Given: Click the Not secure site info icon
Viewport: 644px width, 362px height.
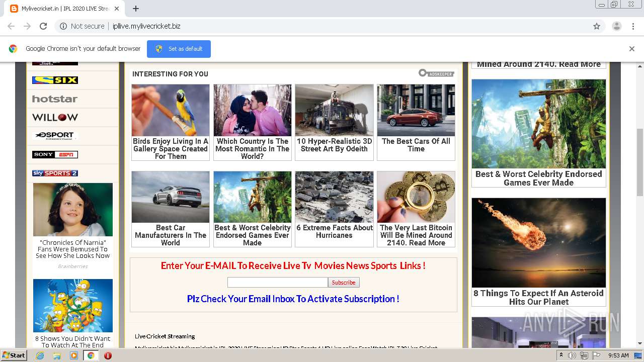Looking at the screenshot, I should click(63, 26).
